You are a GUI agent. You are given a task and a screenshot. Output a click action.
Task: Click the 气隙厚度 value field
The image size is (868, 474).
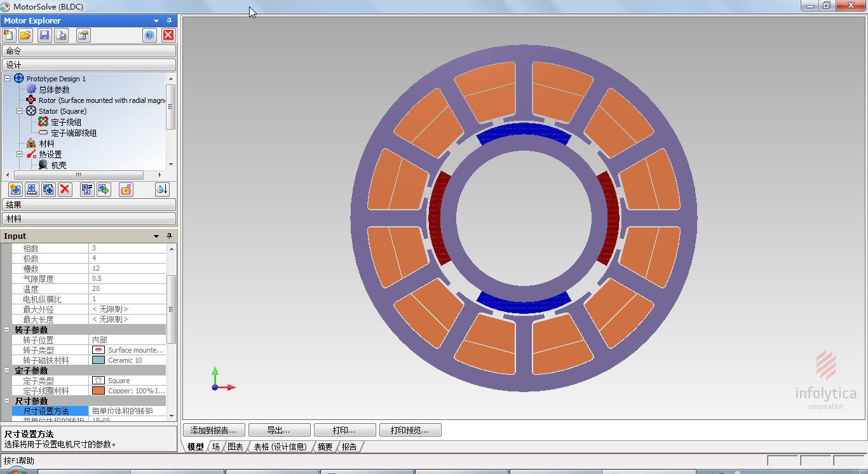(127, 279)
